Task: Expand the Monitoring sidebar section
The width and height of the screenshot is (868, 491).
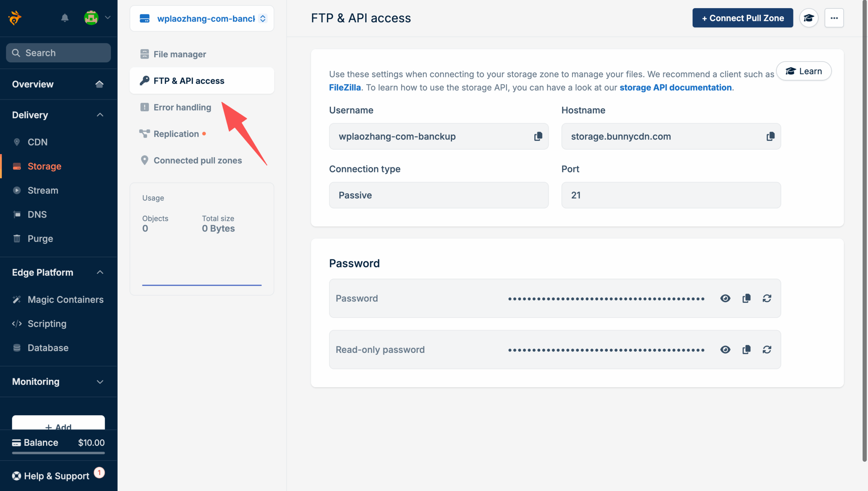Action: [x=100, y=382]
